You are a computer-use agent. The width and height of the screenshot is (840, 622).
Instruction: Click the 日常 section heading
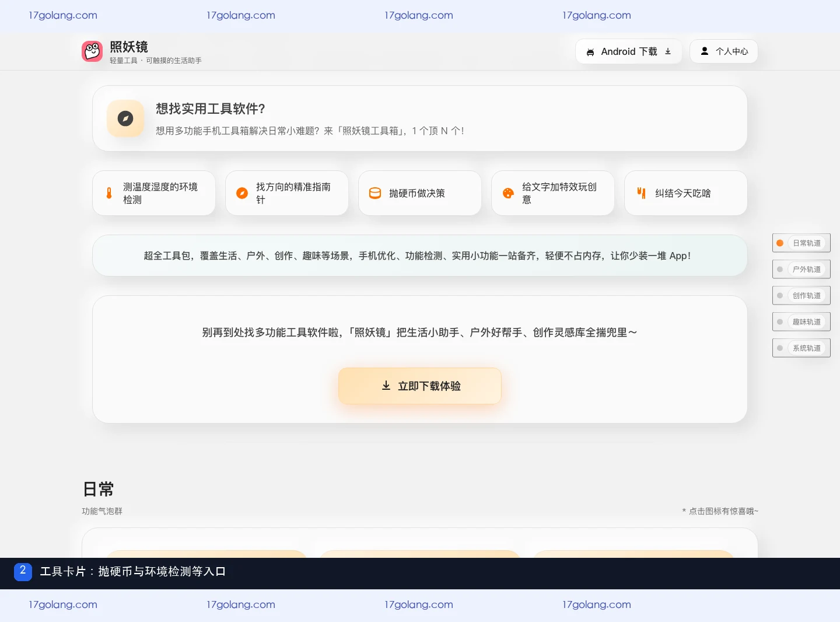click(98, 489)
